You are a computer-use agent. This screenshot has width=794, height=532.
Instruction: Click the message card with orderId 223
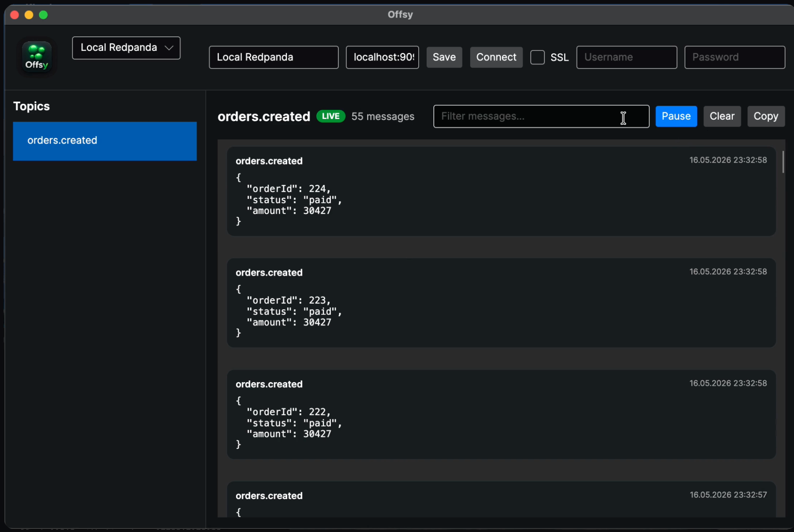point(501,303)
